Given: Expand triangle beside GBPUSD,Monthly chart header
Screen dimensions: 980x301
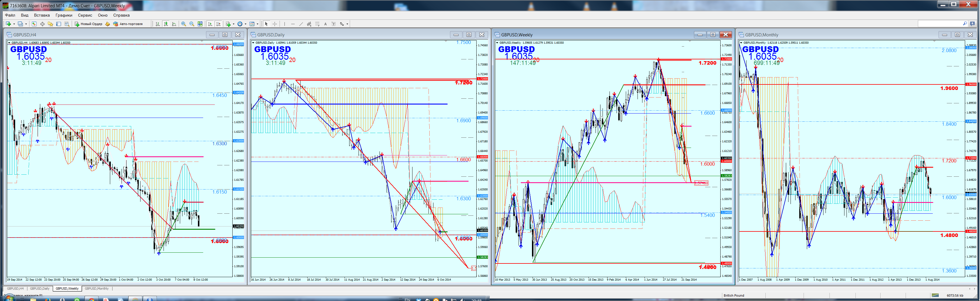Looking at the screenshot, I should pos(741,43).
